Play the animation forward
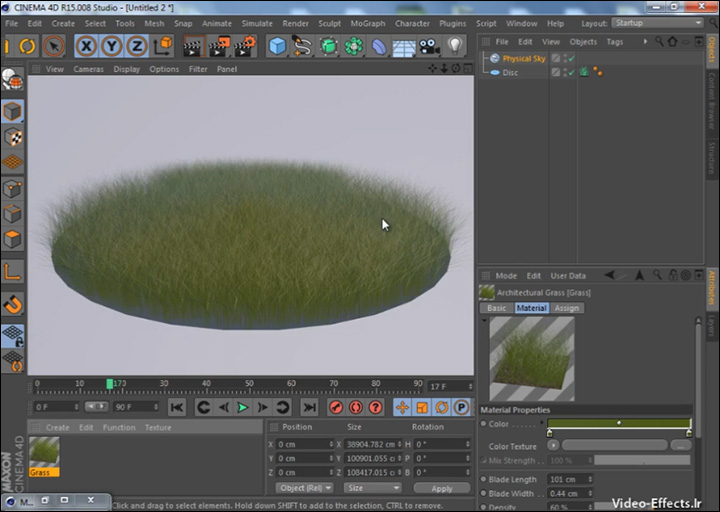Image resolution: width=720 pixels, height=512 pixels. click(242, 407)
